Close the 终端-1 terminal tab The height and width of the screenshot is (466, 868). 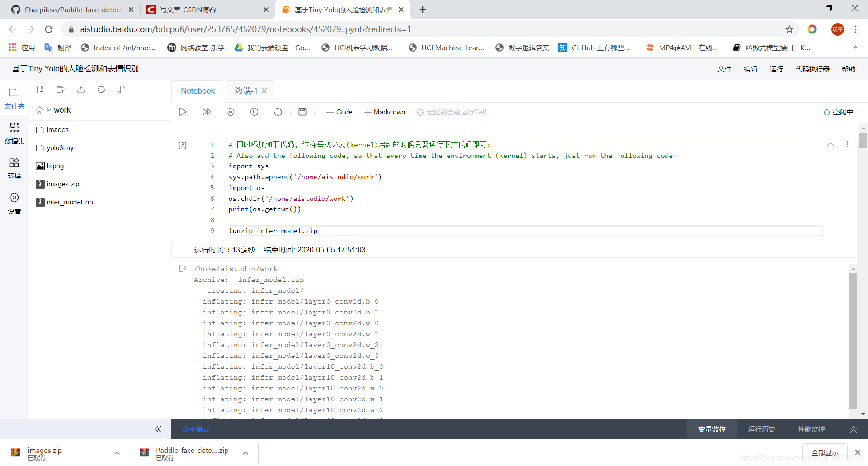(x=264, y=91)
